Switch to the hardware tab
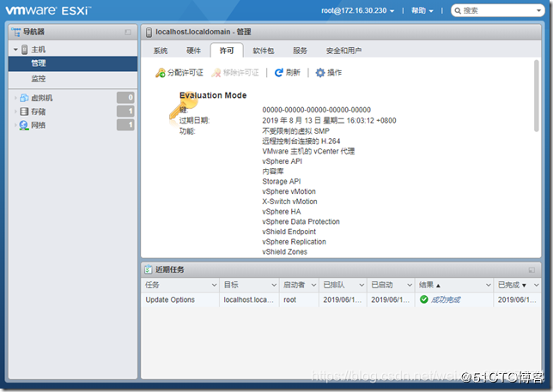Image resolution: width=553 pixels, height=392 pixels. pyautogui.click(x=193, y=51)
